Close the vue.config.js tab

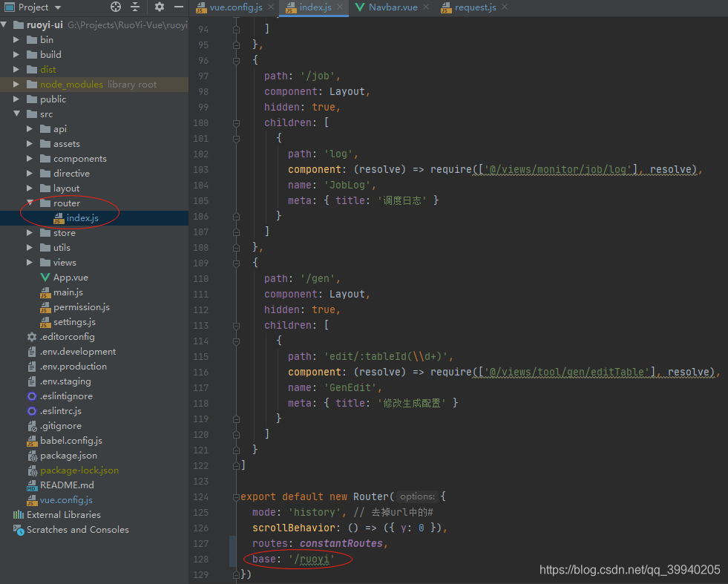(x=269, y=7)
